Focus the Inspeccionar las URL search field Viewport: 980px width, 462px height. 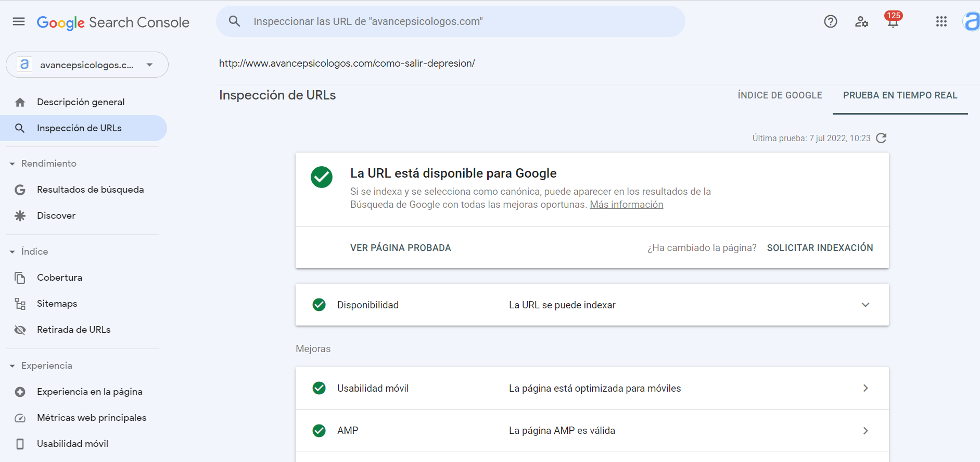[451, 21]
